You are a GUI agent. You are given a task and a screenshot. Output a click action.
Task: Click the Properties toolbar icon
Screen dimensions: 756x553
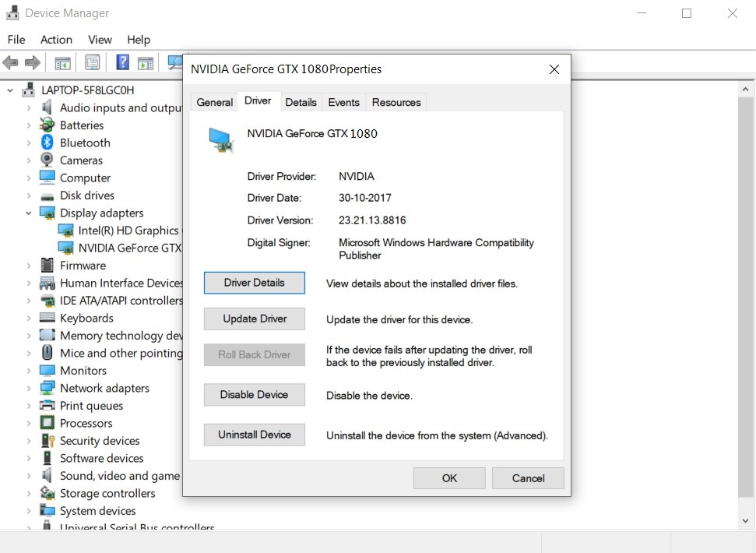coord(92,62)
